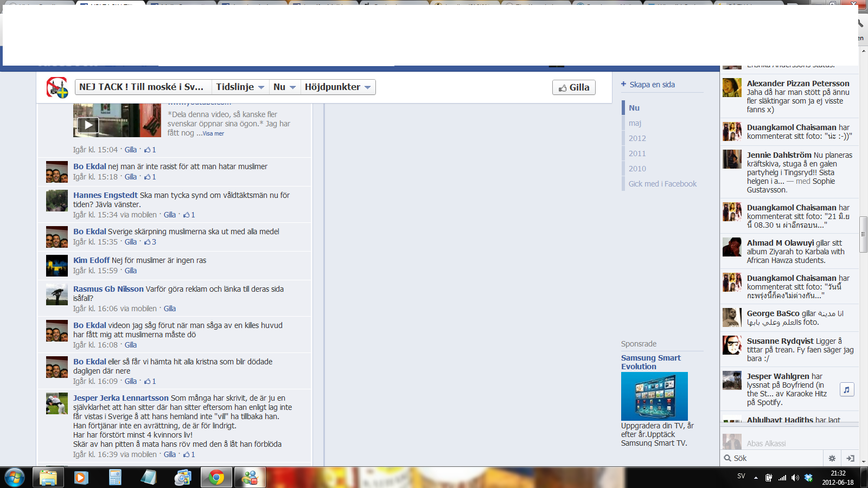Like Rasmus Gb Nilsson's comment

[x=170, y=309]
